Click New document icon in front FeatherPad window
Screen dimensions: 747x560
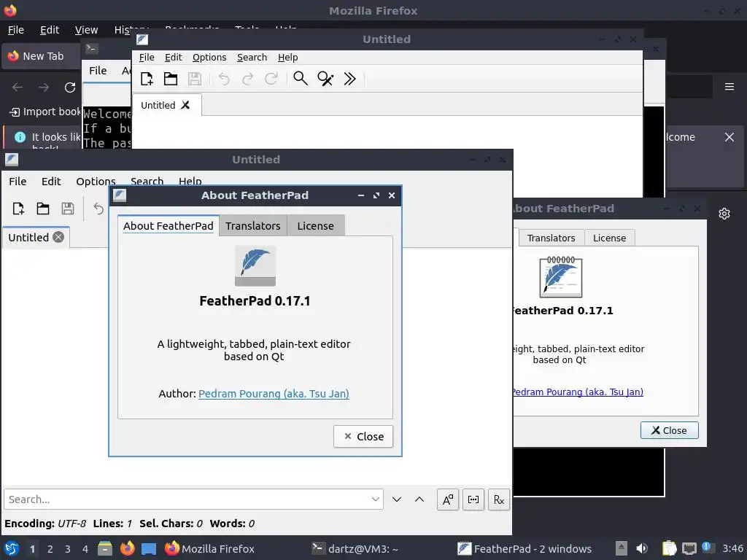click(18, 209)
